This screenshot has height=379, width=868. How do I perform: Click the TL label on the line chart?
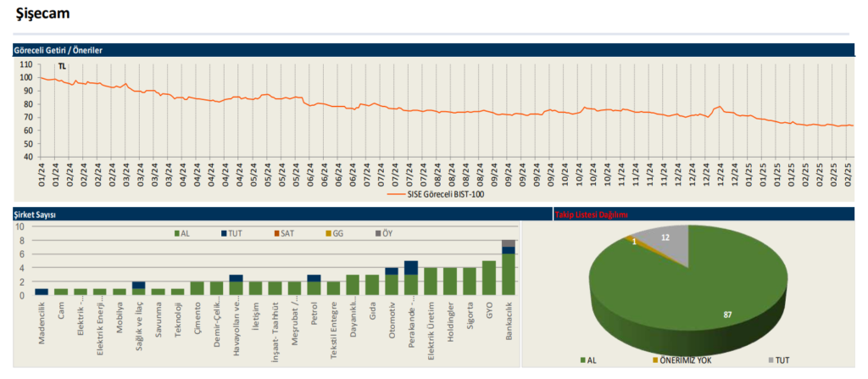62,66
